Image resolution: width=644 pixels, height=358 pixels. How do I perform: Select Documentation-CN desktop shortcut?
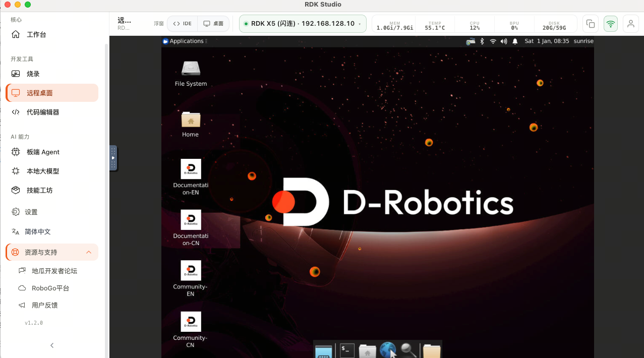click(191, 228)
